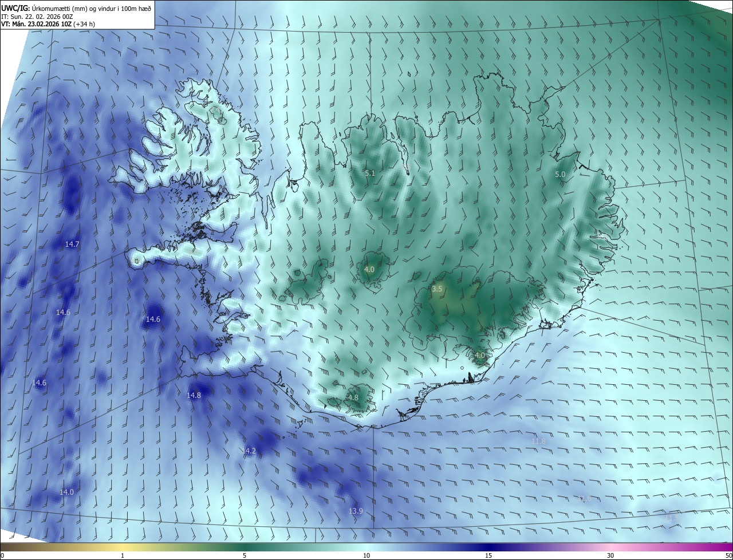The image size is (733, 560).
Task: Click the 5.0 value label over land
Action: click(x=560, y=174)
